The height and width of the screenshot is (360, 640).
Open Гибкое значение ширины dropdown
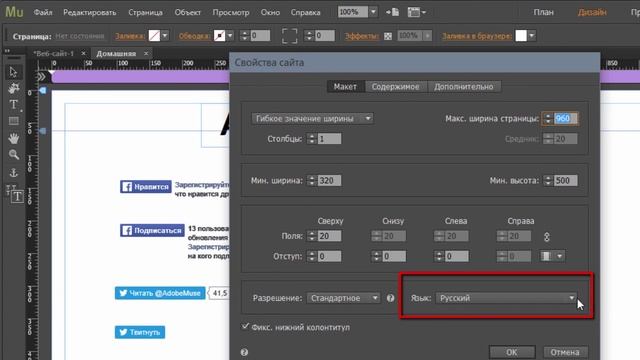coord(312,118)
